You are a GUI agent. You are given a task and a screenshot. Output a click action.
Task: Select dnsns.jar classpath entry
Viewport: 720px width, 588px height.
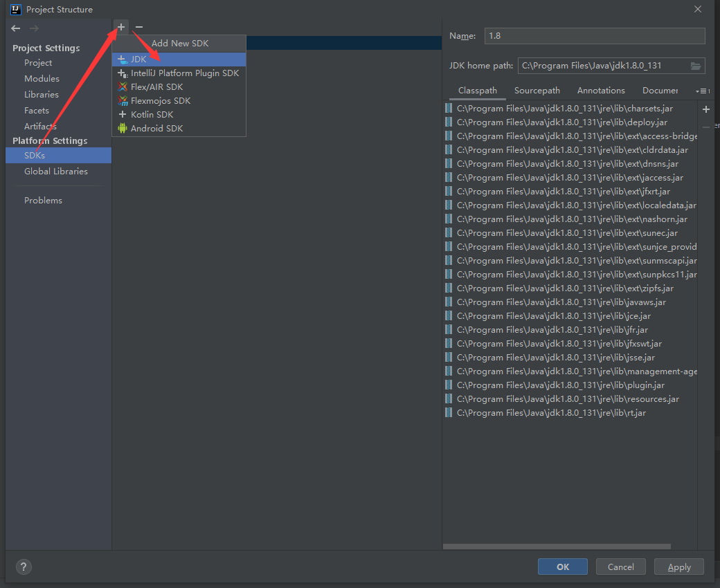(569, 164)
